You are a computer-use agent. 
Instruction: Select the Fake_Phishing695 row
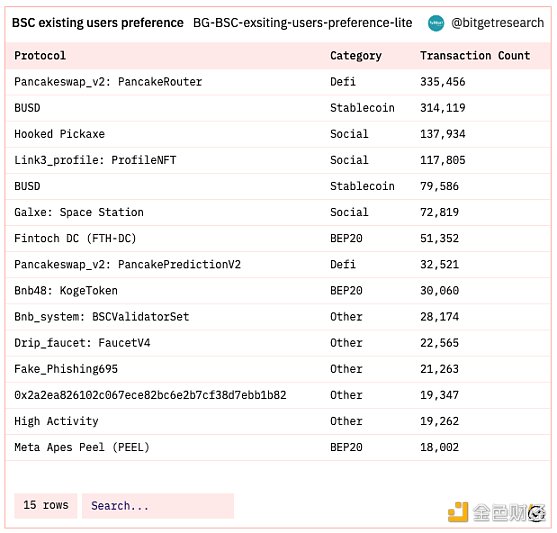tap(278, 369)
